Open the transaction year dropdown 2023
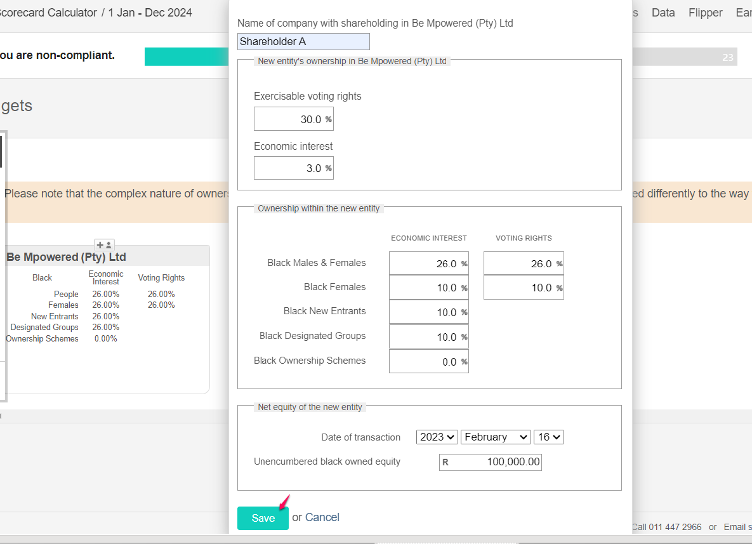 [x=436, y=437]
